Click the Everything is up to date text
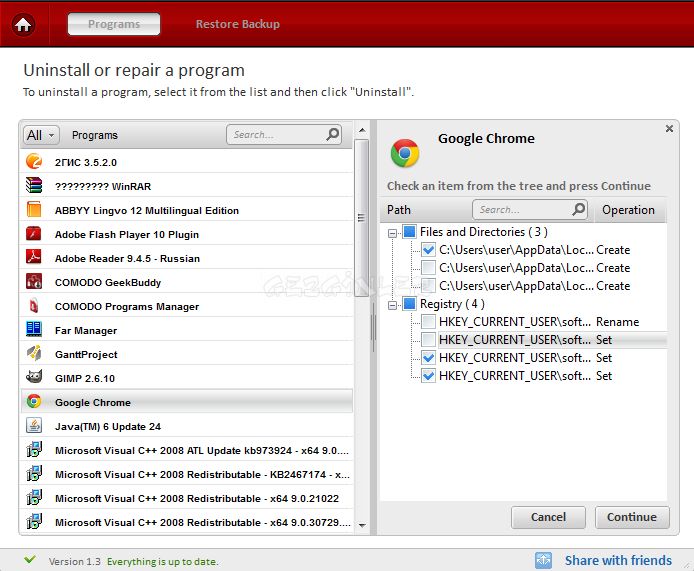The width and height of the screenshot is (694, 571). pos(162,561)
